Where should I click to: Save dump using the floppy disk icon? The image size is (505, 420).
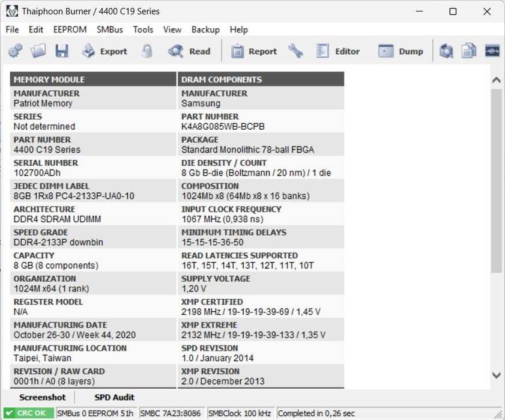(x=61, y=51)
